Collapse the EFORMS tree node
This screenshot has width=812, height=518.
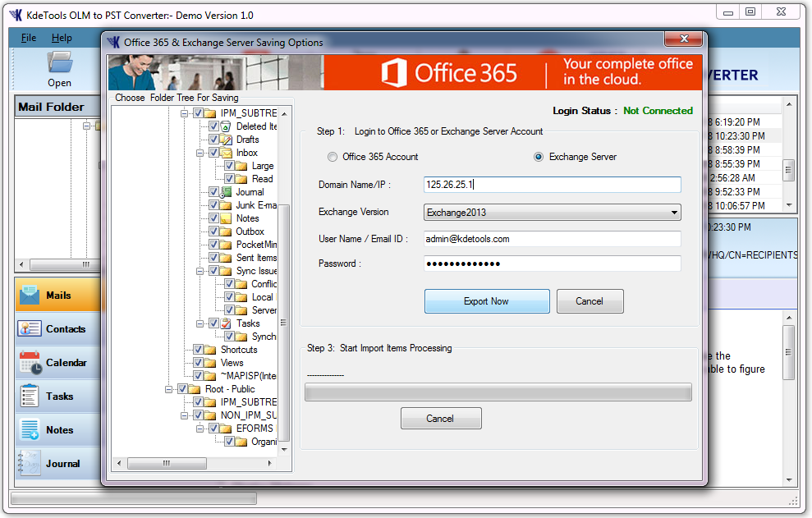[x=200, y=429]
